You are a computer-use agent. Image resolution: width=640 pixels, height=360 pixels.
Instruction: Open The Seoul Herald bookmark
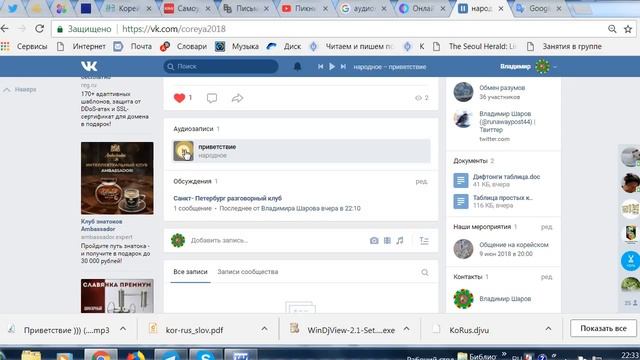pos(475,47)
